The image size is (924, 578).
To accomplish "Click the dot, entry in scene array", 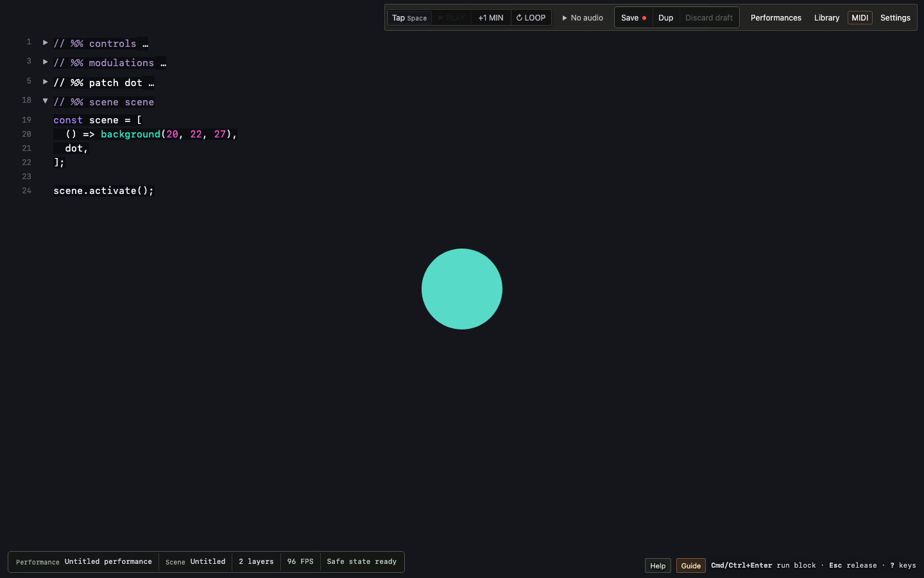I will pos(76,148).
